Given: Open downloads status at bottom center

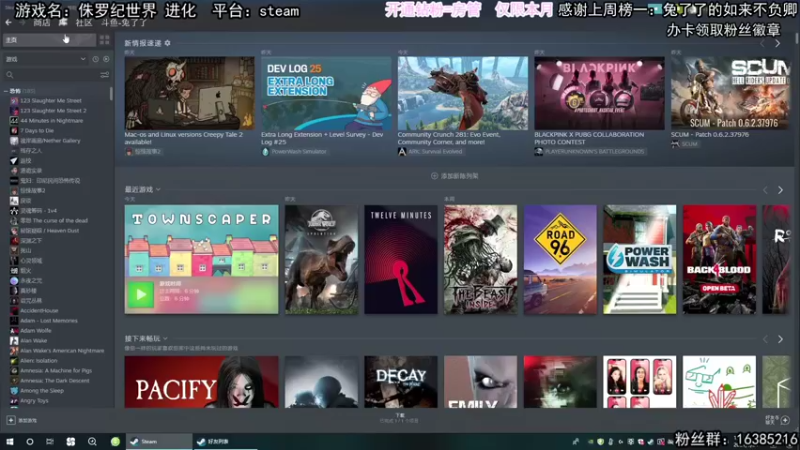Looking at the screenshot, I should (x=399, y=418).
